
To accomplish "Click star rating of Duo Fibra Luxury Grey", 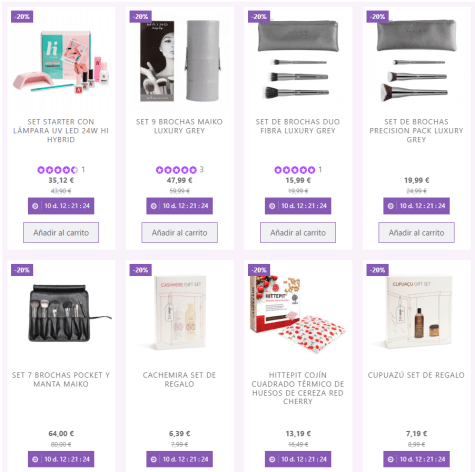I will click(295, 170).
